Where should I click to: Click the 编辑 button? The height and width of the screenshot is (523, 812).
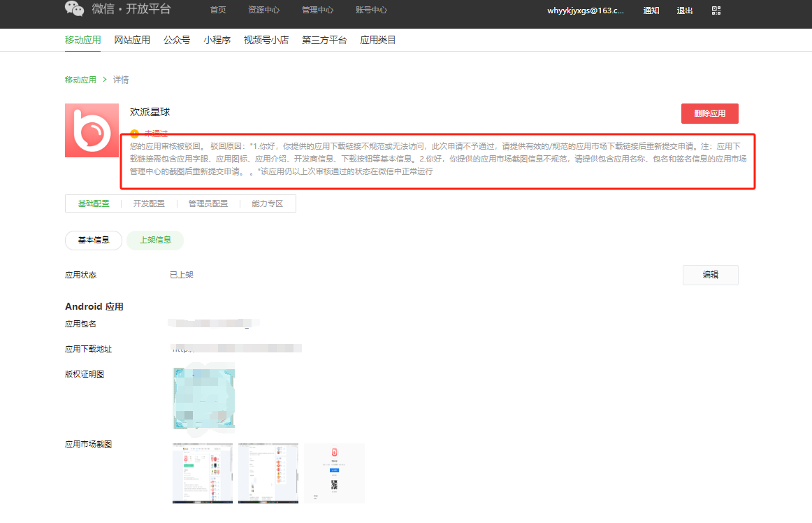pos(711,275)
